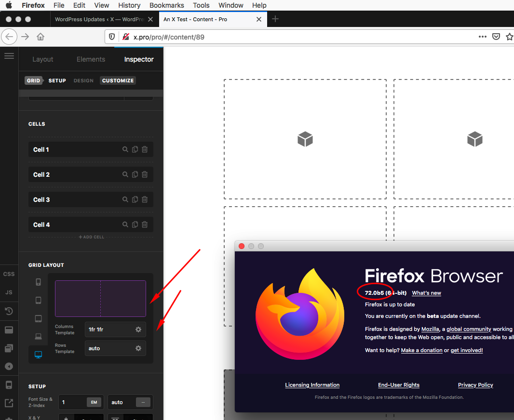Open Privacy Policy link
This screenshot has width=514, height=420.
tap(475, 385)
